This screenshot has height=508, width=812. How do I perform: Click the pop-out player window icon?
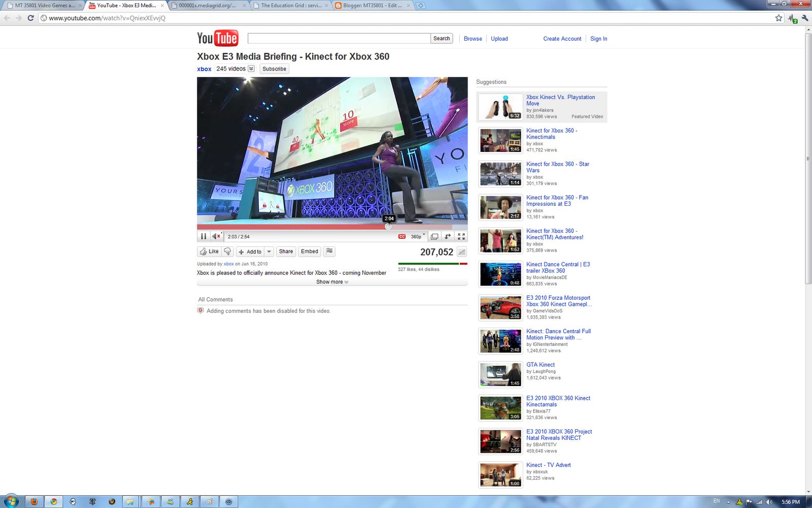[434, 237]
